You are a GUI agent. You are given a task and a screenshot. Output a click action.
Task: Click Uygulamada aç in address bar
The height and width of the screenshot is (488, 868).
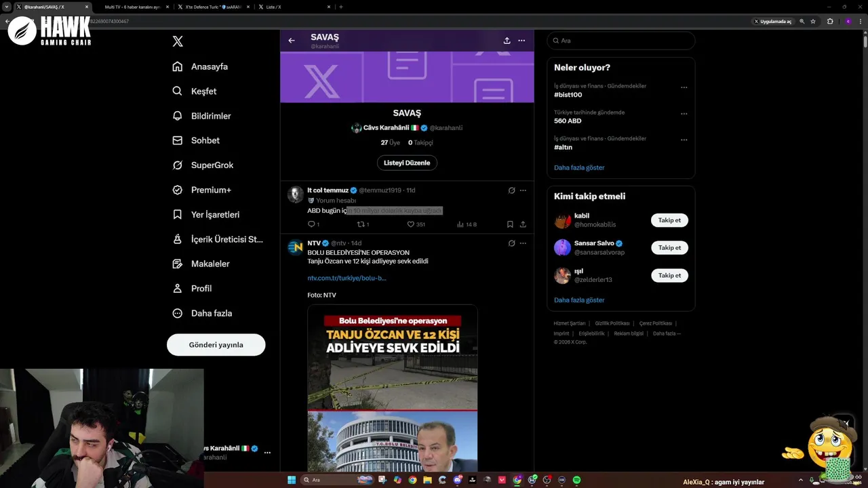[772, 21]
